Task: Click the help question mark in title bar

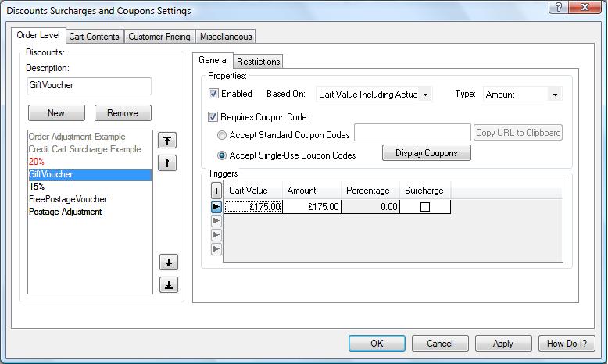Action: click(x=558, y=8)
